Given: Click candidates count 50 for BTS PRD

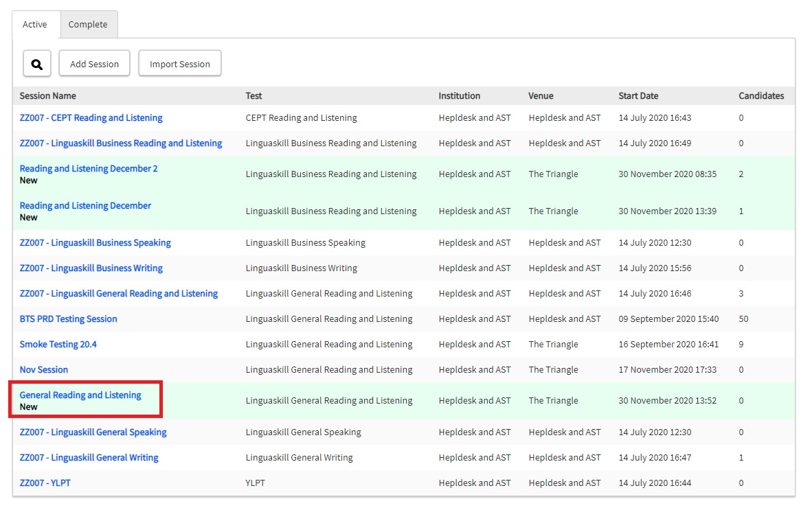Looking at the screenshot, I should tap(743, 318).
